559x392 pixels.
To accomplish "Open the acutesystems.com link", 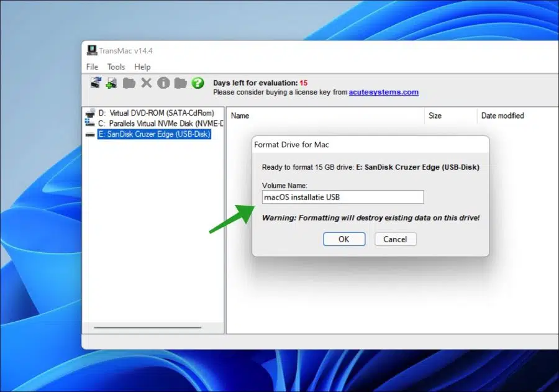I will [x=384, y=92].
